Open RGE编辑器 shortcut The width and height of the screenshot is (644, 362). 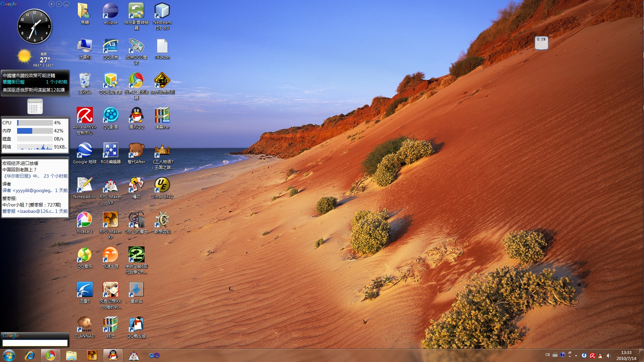pyautogui.click(x=110, y=153)
